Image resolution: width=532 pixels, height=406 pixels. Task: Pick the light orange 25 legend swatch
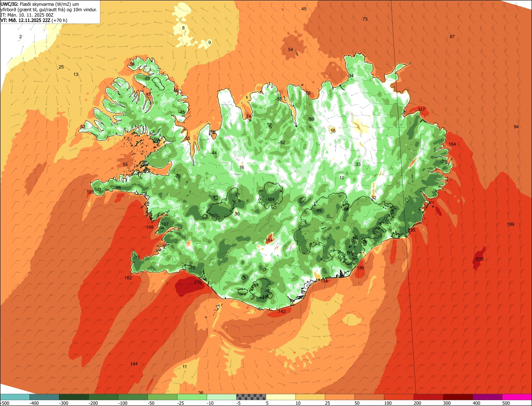(x=340, y=397)
